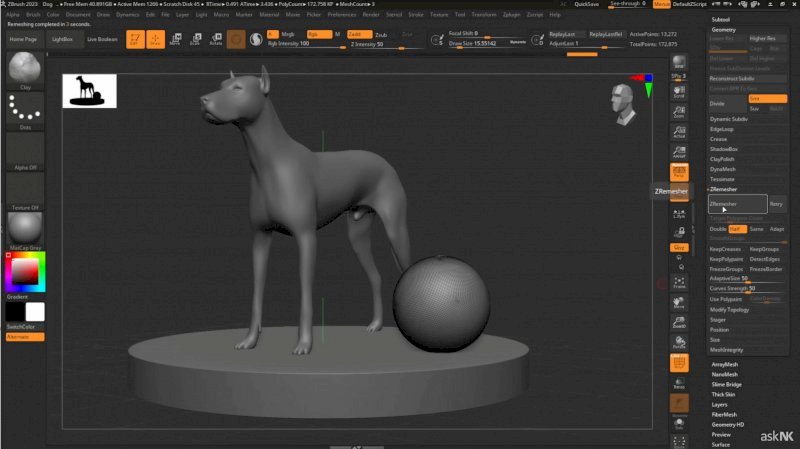Click the Transp transparency icon
800x449 pixels.
click(x=679, y=383)
